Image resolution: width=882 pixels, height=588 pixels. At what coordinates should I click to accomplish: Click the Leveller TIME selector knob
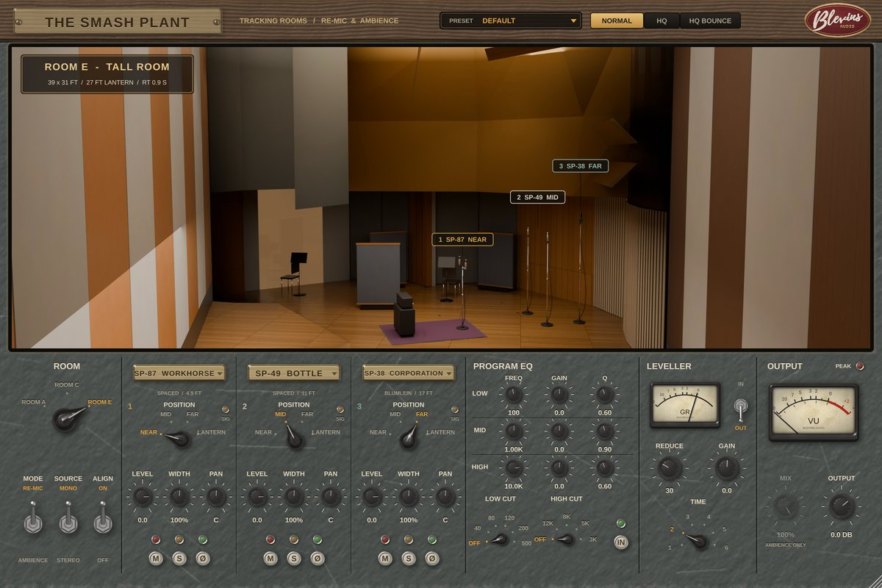698,541
